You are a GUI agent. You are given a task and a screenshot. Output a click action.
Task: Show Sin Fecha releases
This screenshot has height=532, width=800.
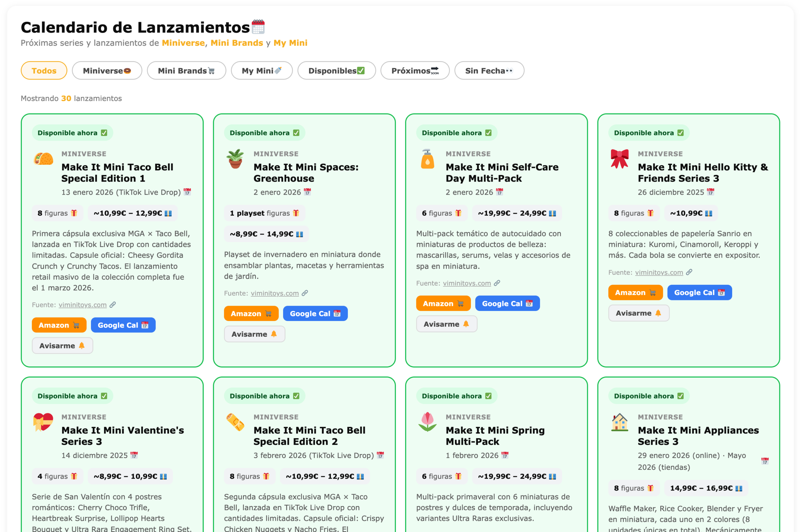tap(489, 71)
